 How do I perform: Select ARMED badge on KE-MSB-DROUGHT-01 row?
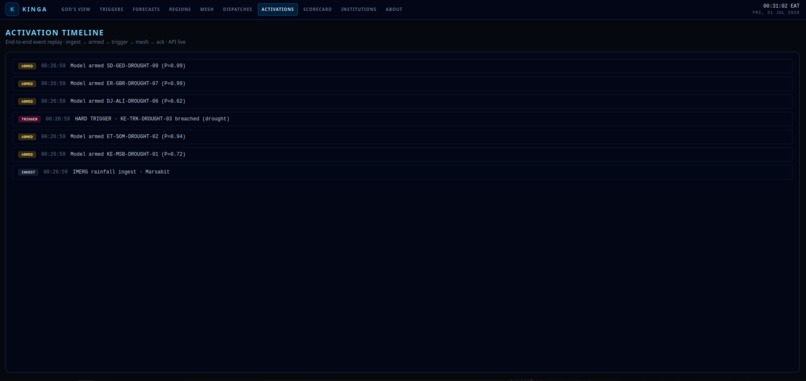click(27, 154)
